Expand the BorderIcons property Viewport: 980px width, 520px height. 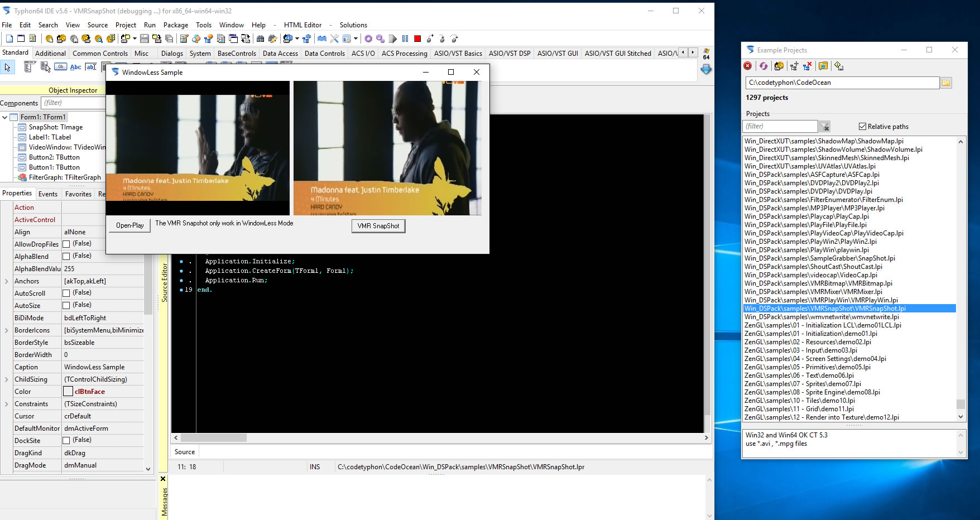6,330
